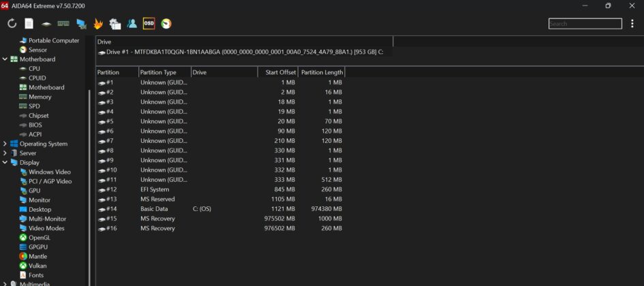Click the Drive header of the top list
This screenshot has width=644, height=286.
point(245,42)
